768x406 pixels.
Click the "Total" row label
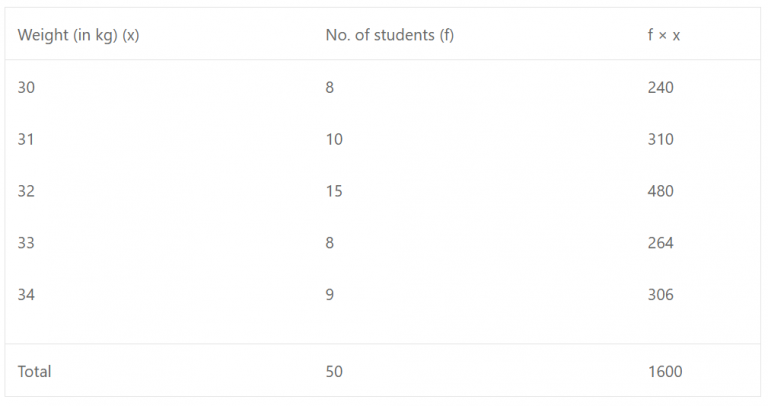tap(35, 372)
